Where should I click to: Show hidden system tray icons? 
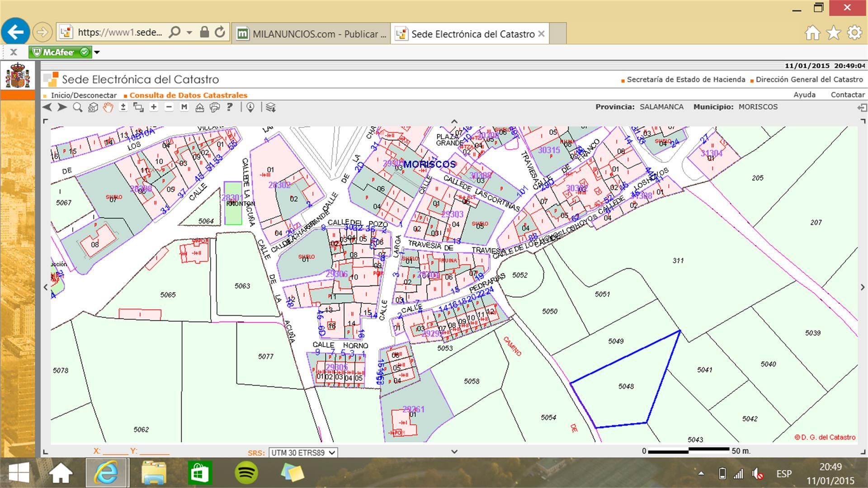coord(701,474)
